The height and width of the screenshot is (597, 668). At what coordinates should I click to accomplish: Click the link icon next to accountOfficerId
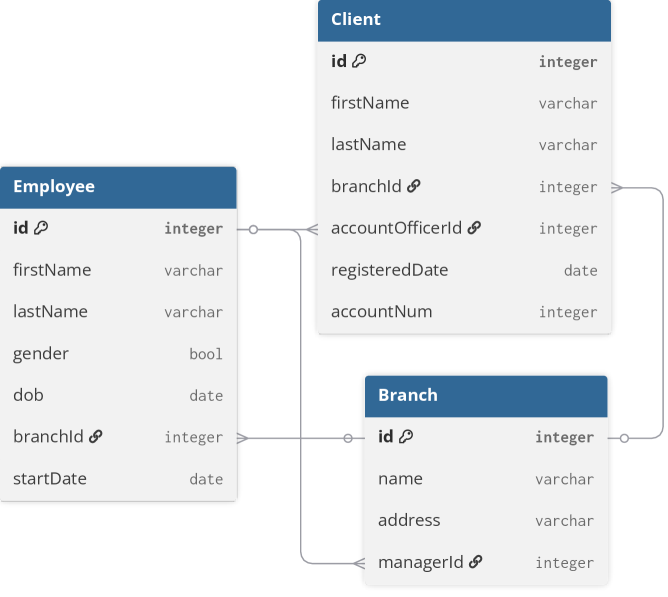475,228
